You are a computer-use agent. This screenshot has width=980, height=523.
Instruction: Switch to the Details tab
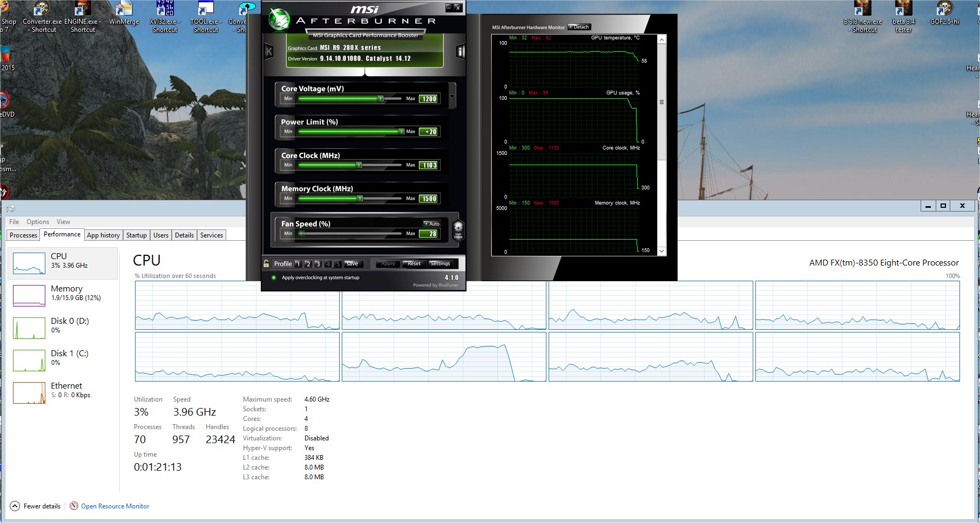[x=184, y=235]
